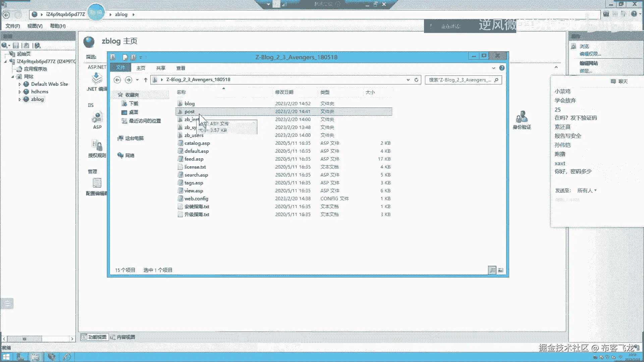Open the 查看 ribbon tab
644x362 pixels.
click(x=181, y=68)
